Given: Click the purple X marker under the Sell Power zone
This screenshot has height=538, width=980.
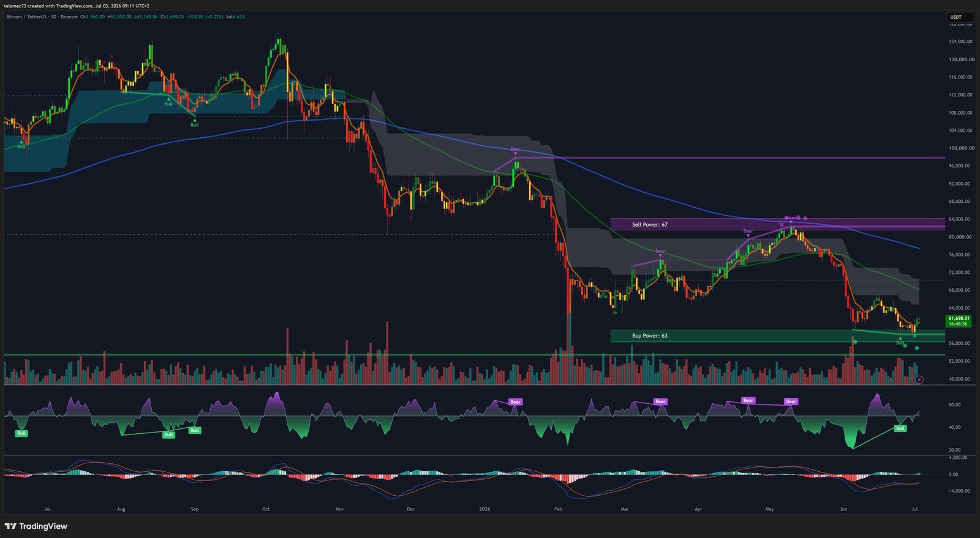Looking at the screenshot, I should tap(782, 225).
